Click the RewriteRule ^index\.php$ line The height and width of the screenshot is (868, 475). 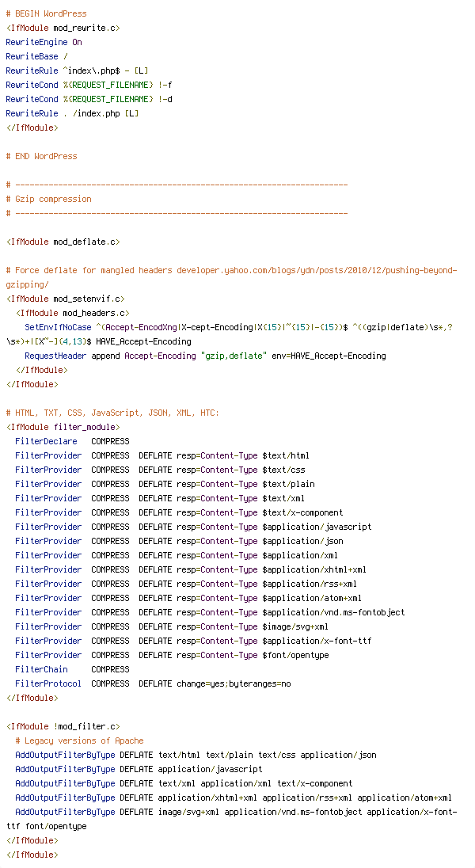click(77, 70)
